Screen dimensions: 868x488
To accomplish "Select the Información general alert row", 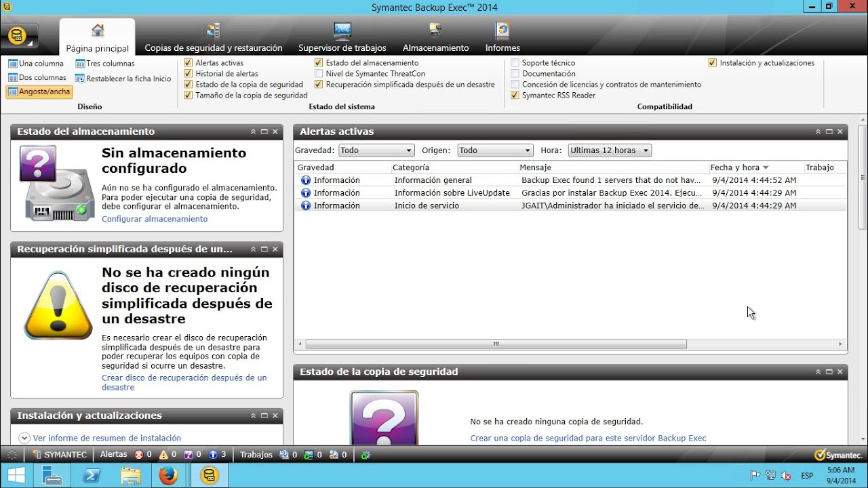I will point(570,180).
